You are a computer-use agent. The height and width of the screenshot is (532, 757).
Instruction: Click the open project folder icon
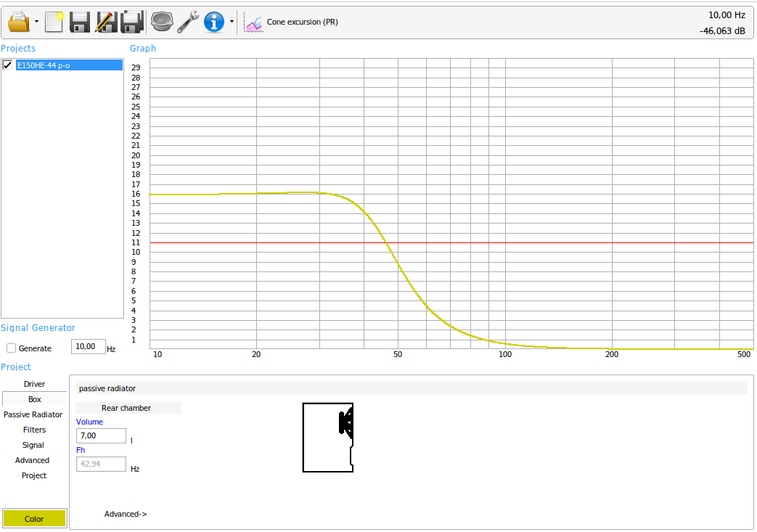coord(18,22)
